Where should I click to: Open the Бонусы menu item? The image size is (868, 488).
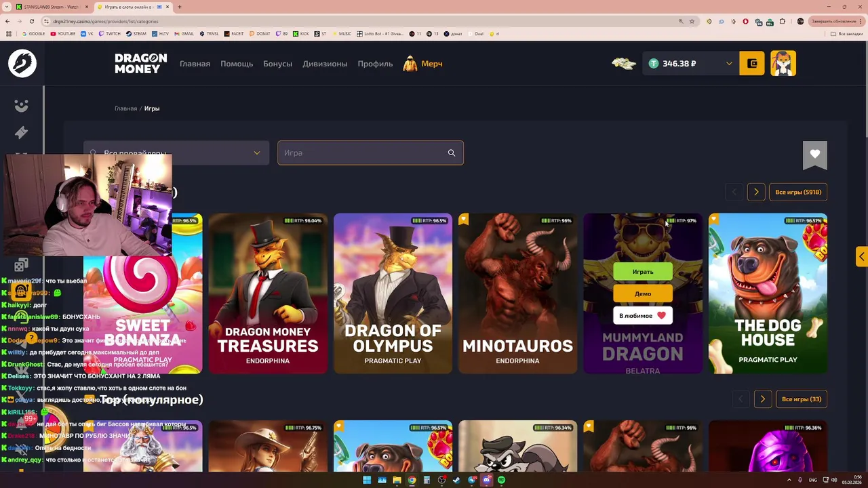tap(278, 64)
